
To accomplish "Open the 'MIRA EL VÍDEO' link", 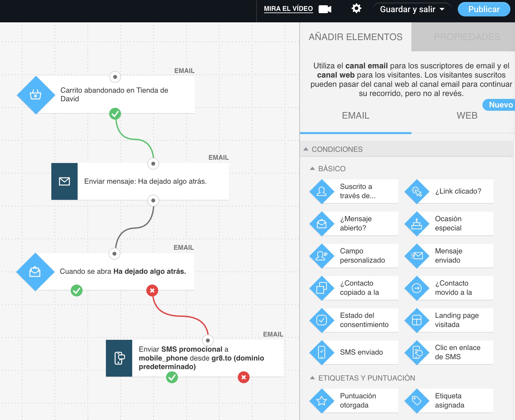I will [288, 9].
